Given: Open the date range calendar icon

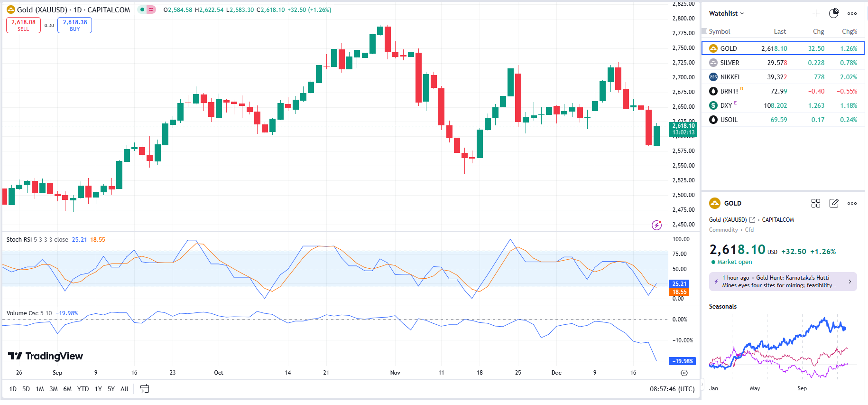Looking at the screenshot, I should pos(145,389).
